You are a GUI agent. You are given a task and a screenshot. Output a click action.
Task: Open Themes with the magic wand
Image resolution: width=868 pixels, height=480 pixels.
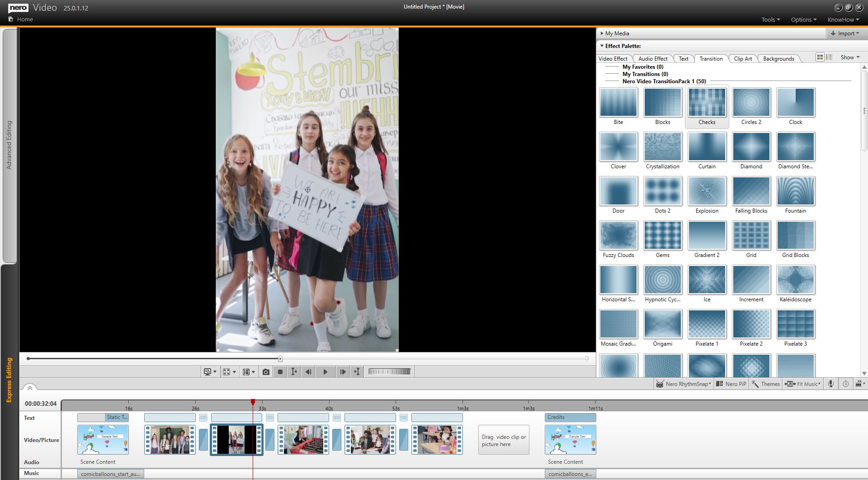point(766,384)
